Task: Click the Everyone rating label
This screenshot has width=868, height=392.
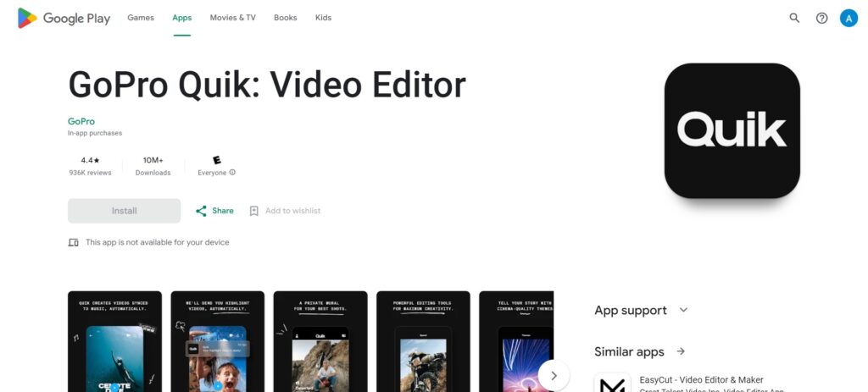Action: coord(212,173)
